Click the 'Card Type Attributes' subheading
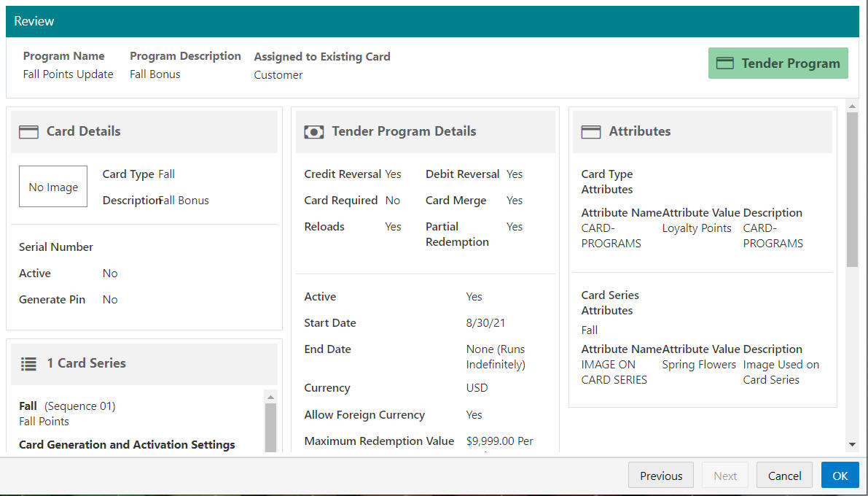This screenshot has width=868, height=496. pyautogui.click(x=607, y=182)
